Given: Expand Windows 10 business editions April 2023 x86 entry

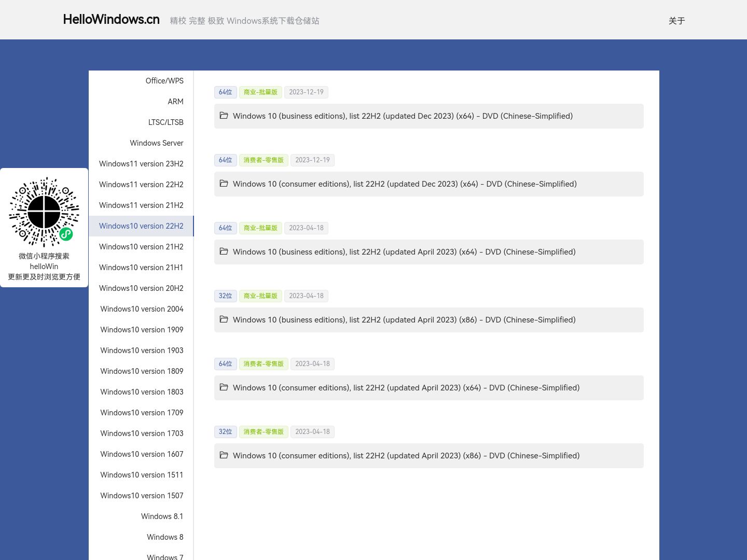Looking at the screenshot, I should point(428,320).
